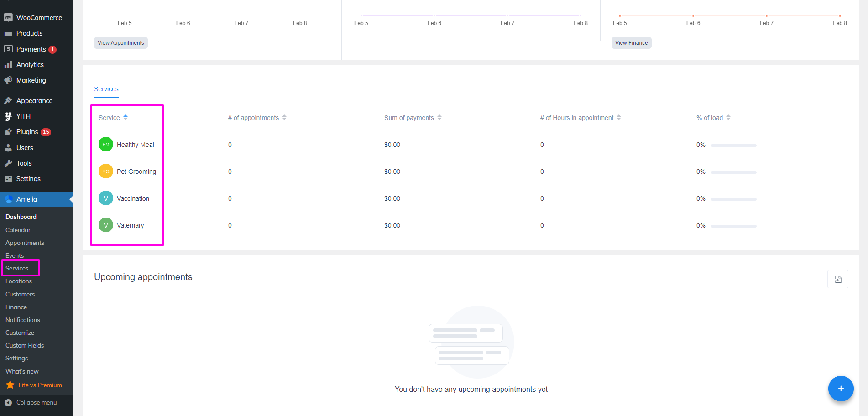Click the Pet Grooming PG avatar

point(106,172)
